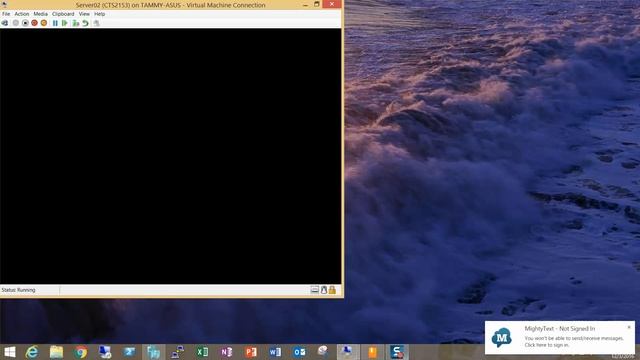
Task: Click the network computers taskbar icon
Action: point(178,352)
